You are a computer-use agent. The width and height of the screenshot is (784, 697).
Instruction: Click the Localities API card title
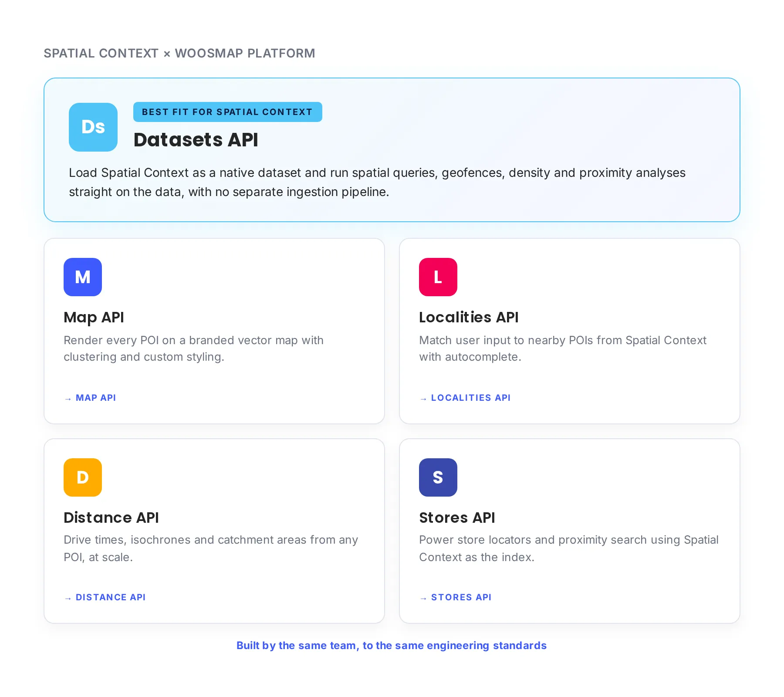(x=469, y=317)
